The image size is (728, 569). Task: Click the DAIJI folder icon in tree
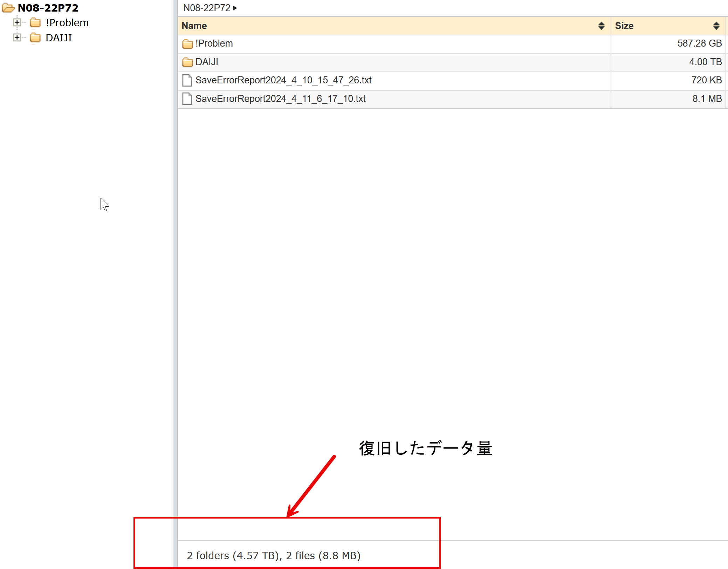[35, 37]
